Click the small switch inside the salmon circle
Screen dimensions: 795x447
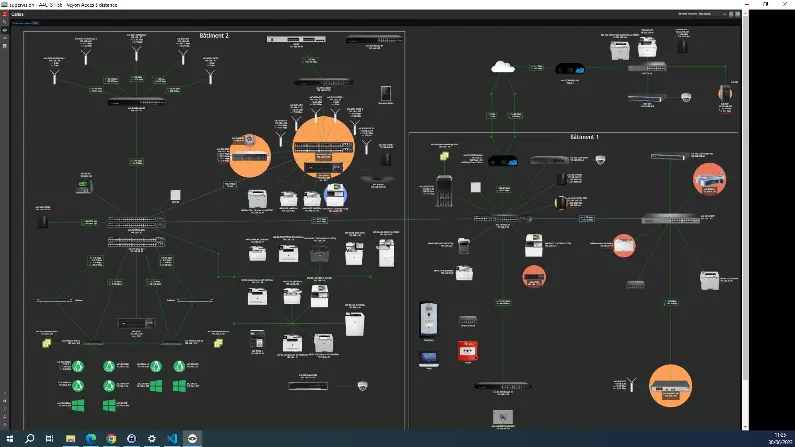534,277
